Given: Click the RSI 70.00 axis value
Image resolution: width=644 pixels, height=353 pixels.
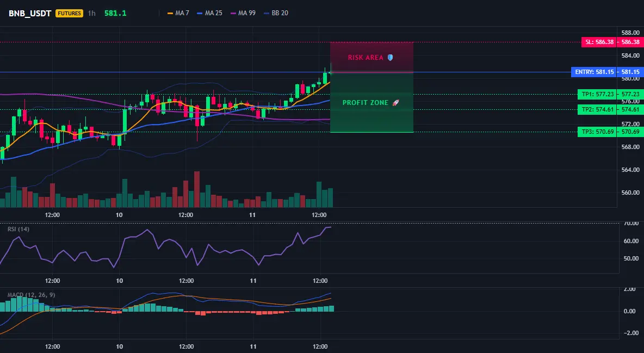Looking at the screenshot, I should click(x=631, y=223).
